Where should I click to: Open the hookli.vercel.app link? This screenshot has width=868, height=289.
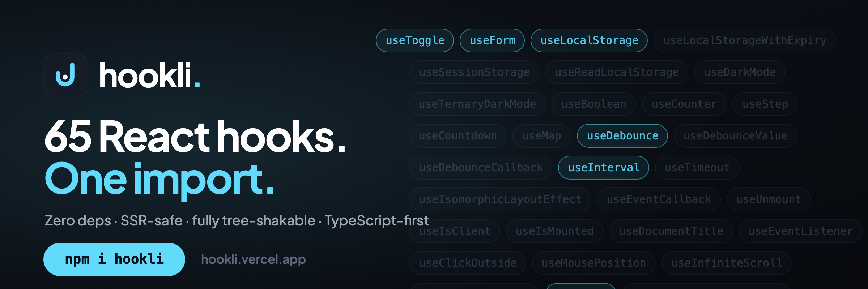point(253,259)
